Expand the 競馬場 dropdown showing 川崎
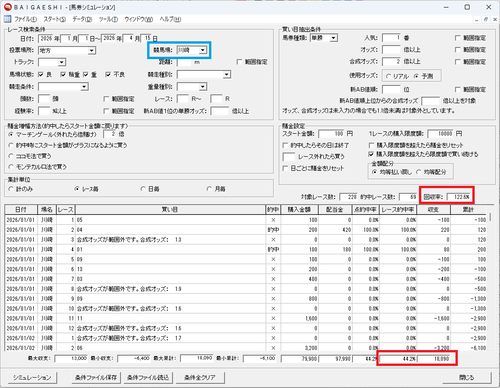Image resolution: width=500 pixels, height=388 pixels. tap(203, 50)
